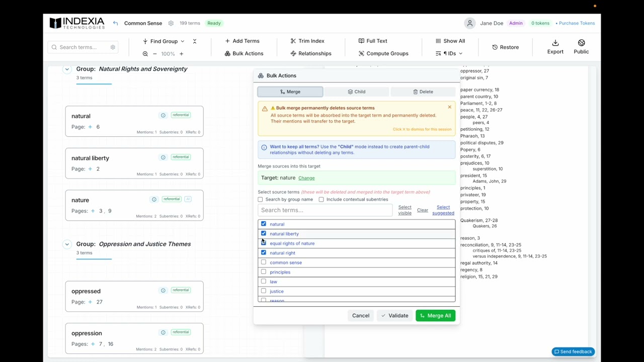Open the IDs dropdown
Viewport: 644px width, 362px height.
pyautogui.click(x=449, y=54)
